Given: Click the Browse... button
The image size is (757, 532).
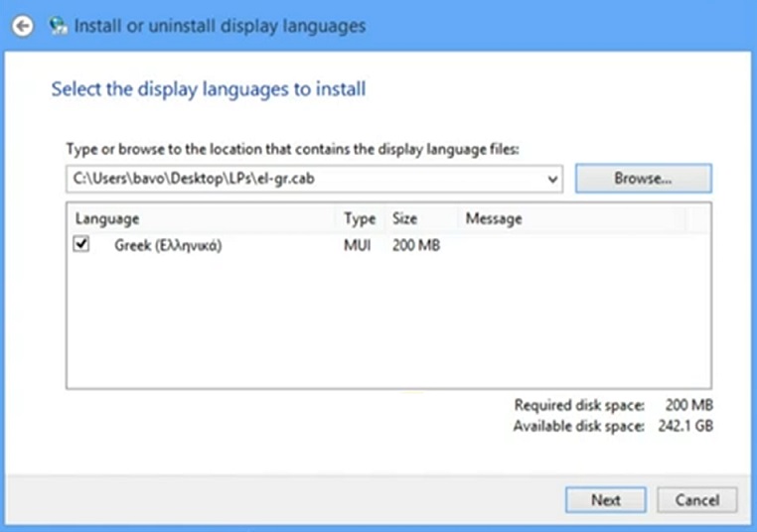Looking at the screenshot, I should tap(643, 179).
